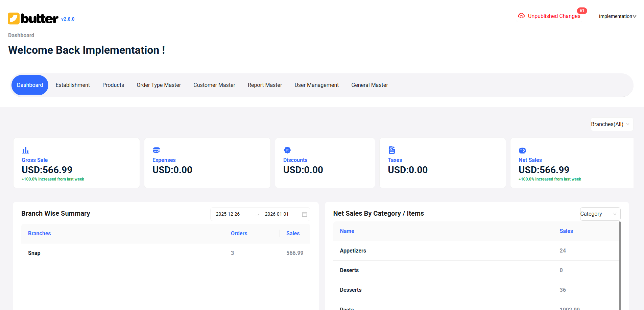Click the Gross Sale bar chart icon

[x=25, y=150]
